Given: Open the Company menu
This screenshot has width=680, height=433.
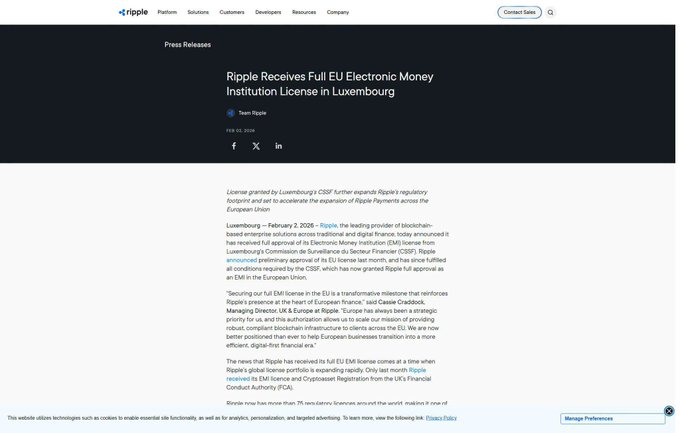Looking at the screenshot, I should click(x=338, y=13).
